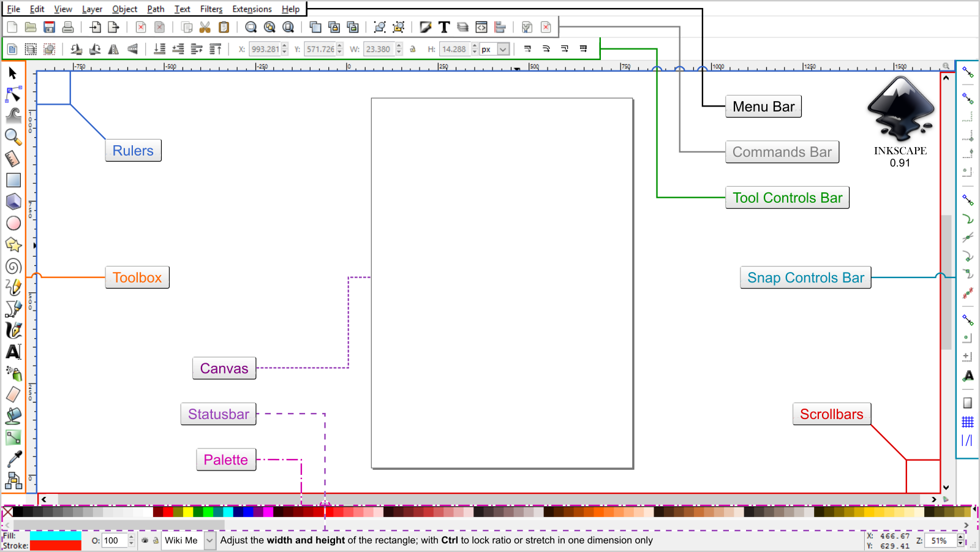Screen dimensions: 980x552
Task: Open the px units dropdown
Action: (503, 49)
